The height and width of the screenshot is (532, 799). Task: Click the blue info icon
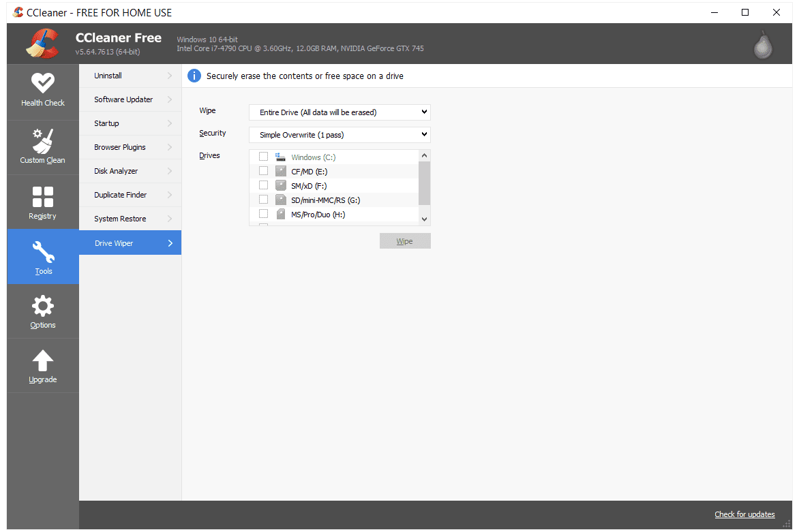[194, 76]
